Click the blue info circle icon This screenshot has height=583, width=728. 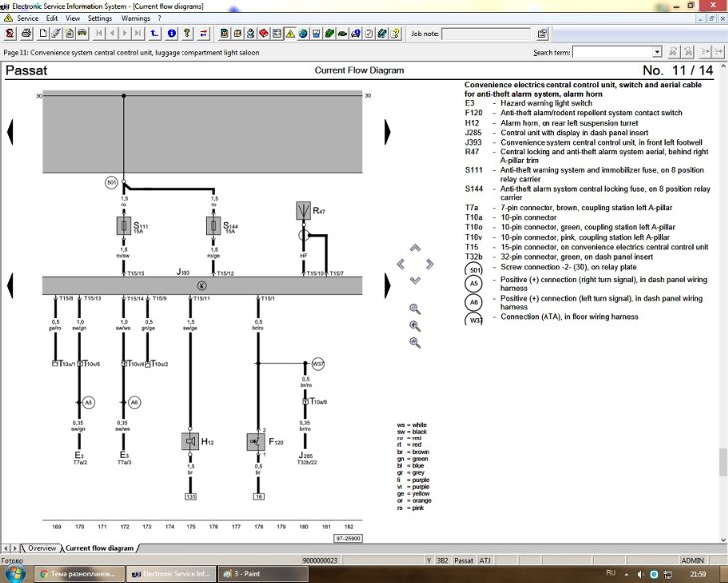coord(172,33)
